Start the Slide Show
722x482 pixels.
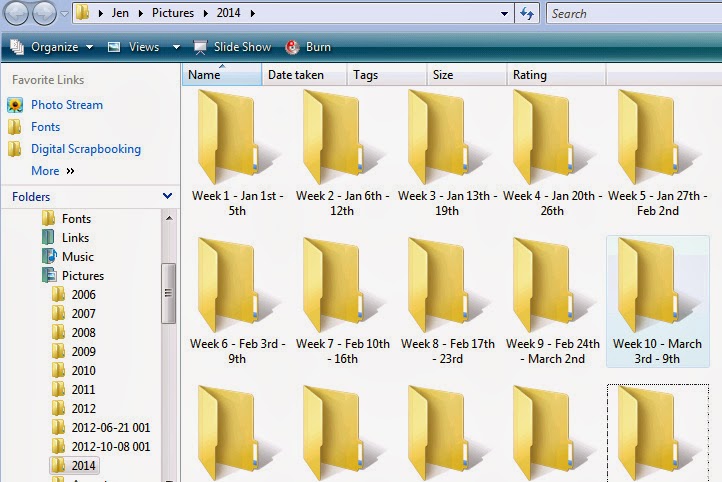[232, 47]
